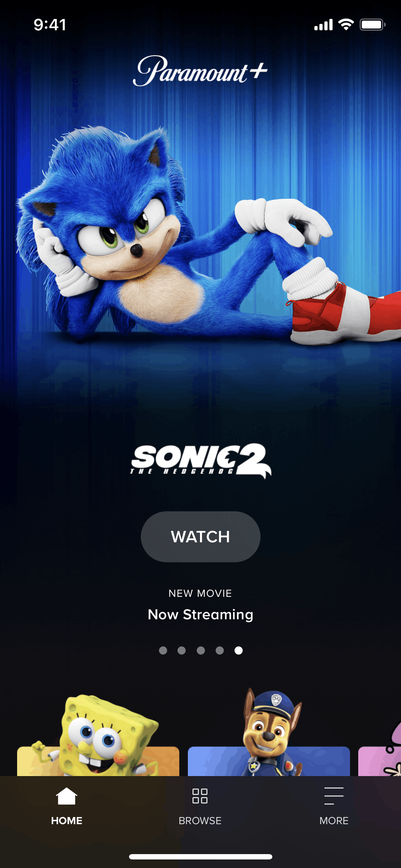This screenshot has height=868, width=401.
Task: Open the Browse grid icon
Action: (200, 796)
